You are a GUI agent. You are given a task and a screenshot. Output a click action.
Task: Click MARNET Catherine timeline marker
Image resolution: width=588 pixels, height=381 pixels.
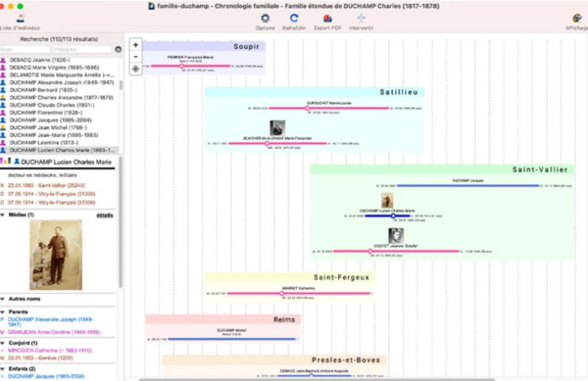pyautogui.click(x=281, y=293)
